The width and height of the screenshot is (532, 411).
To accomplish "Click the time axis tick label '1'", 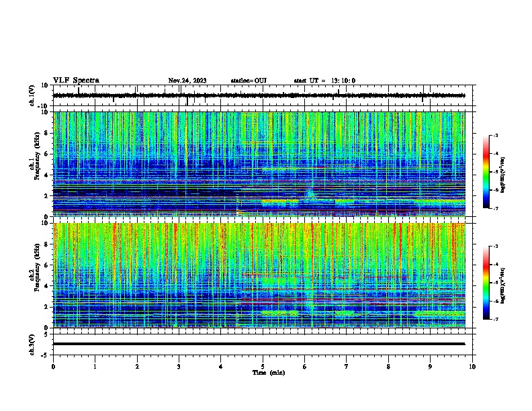I will coord(95,367).
